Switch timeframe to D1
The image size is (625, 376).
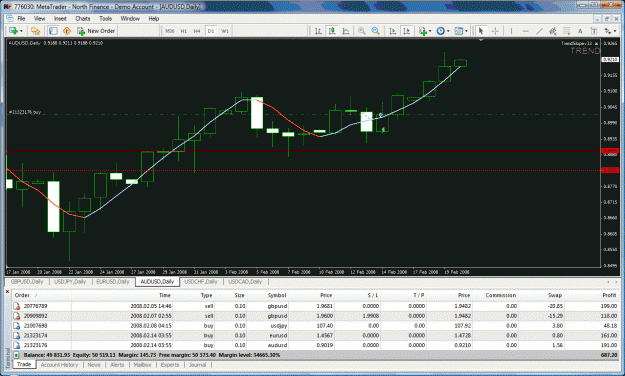[211, 31]
